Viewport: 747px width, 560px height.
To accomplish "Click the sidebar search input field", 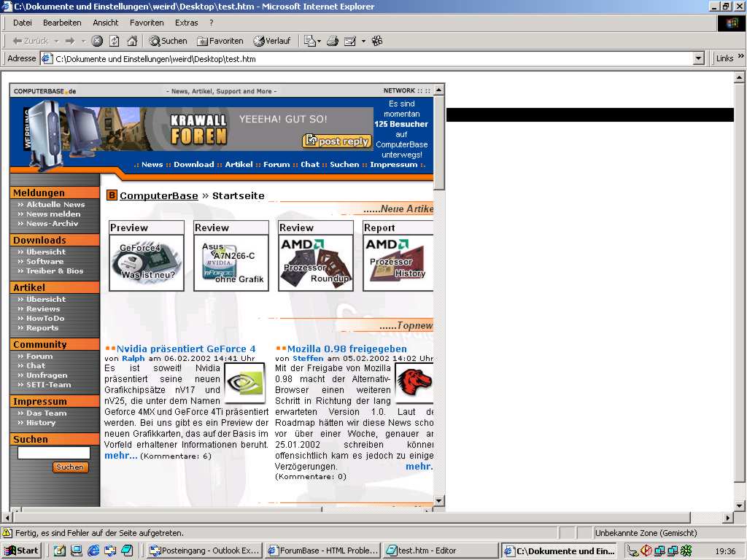I will click(53, 452).
